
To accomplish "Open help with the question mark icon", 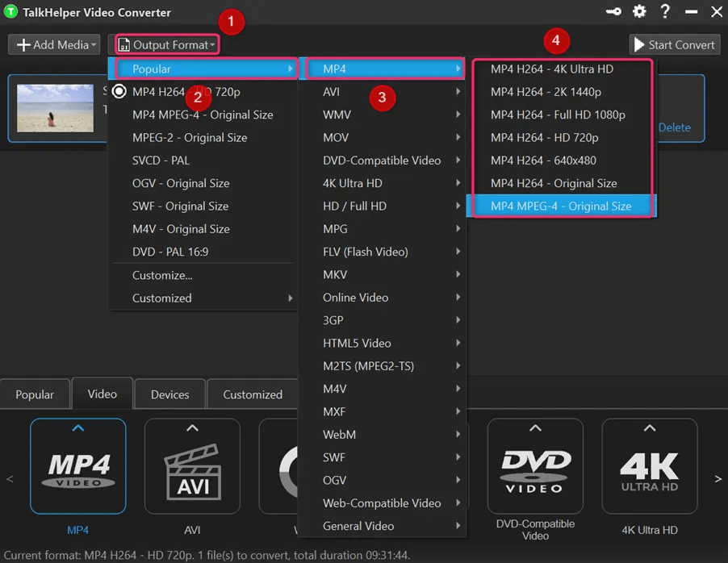I will click(x=665, y=11).
